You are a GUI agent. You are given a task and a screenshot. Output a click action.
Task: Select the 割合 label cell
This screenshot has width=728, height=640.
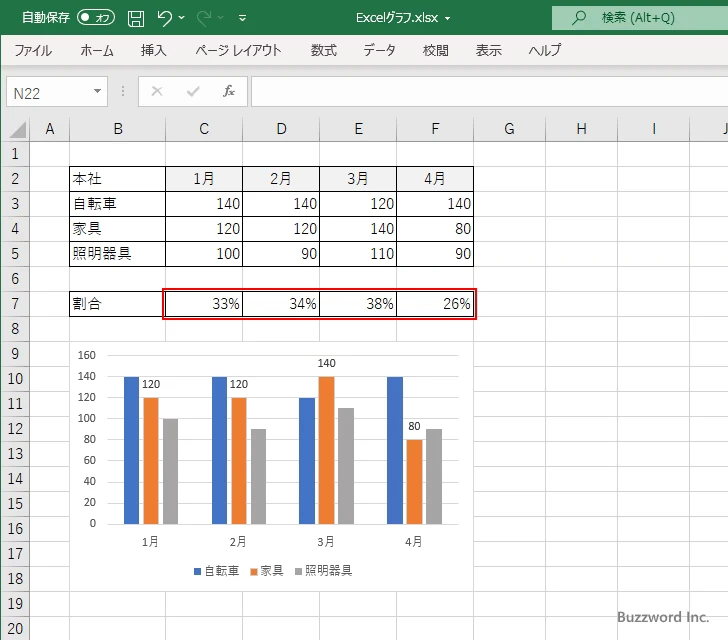point(117,304)
